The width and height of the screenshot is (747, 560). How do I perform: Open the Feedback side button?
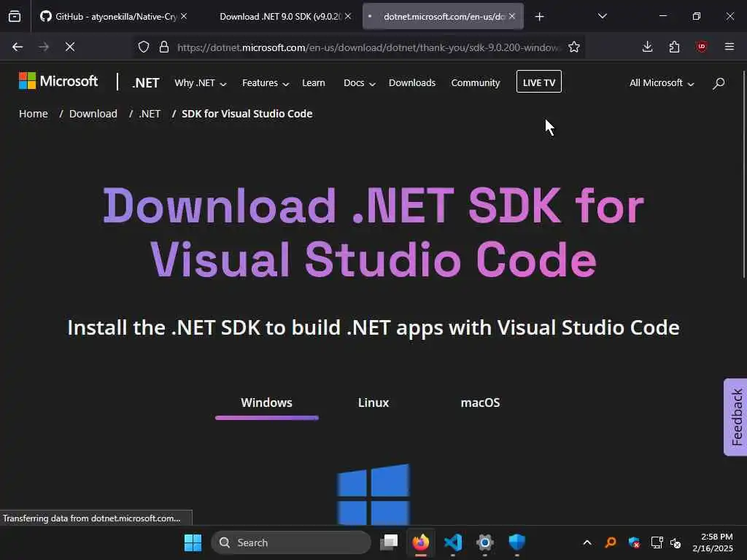tap(735, 417)
